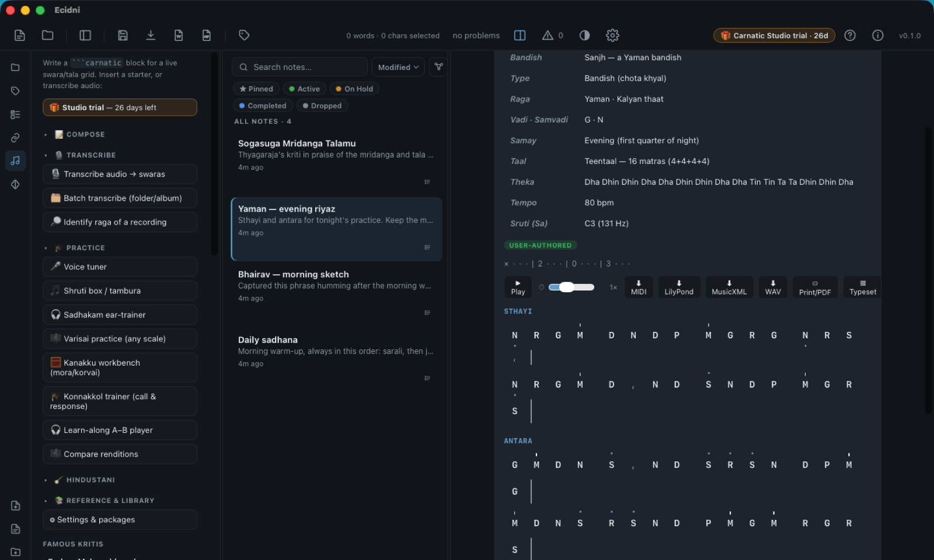Open folder from the top toolbar
Screen dimensions: 934x560
tap(48, 36)
